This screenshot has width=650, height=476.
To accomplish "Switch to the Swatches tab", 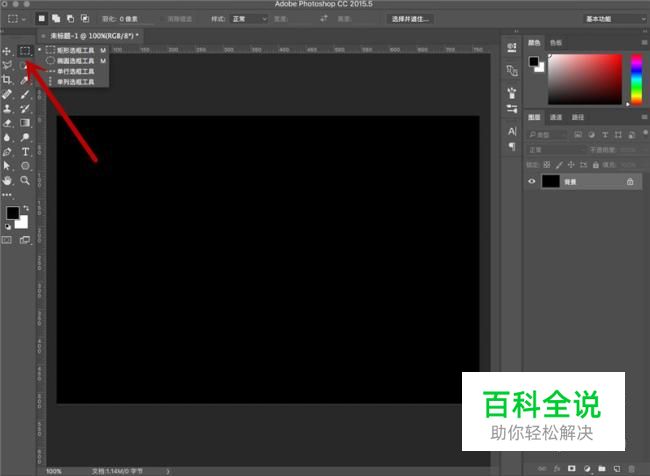I will click(x=555, y=43).
